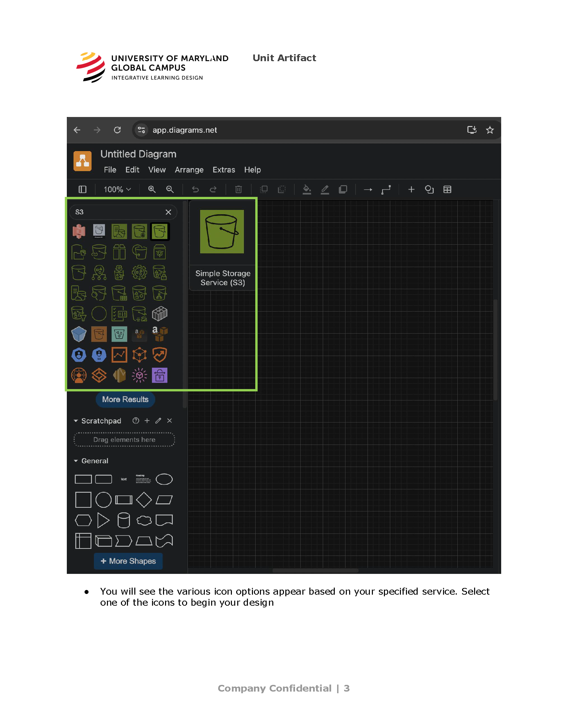This screenshot has width=568, height=728.
Task: Open the Extras menu
Action: click(224, 170)
